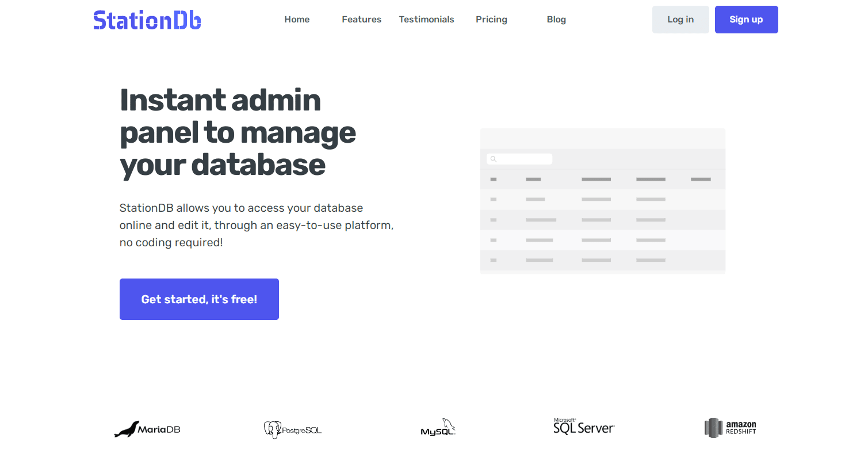This screenshot has width=868, height=450.
Task: View the Pricing page
Action: tap(491, 19)
